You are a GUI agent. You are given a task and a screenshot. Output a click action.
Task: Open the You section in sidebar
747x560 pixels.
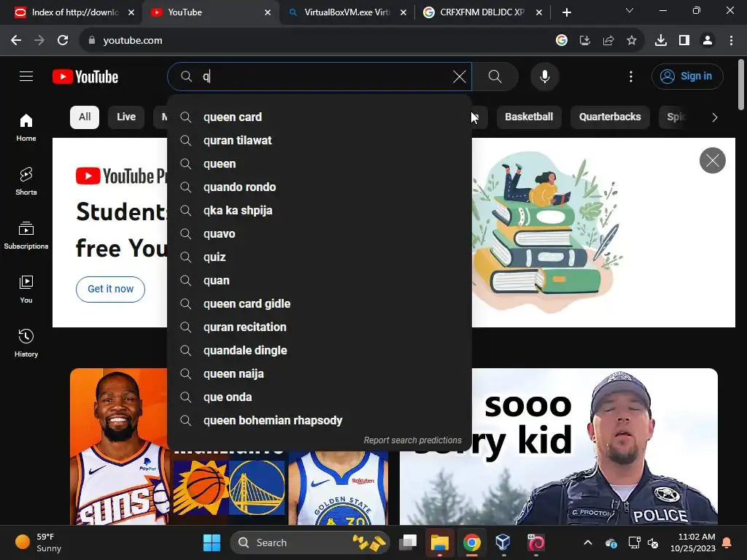tap(26, 289)
